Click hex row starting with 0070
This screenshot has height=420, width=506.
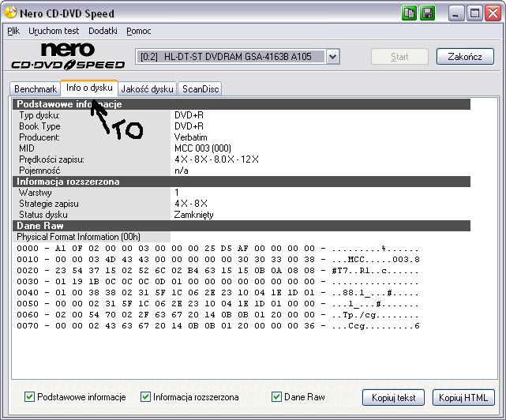click(x=218, y=326)
